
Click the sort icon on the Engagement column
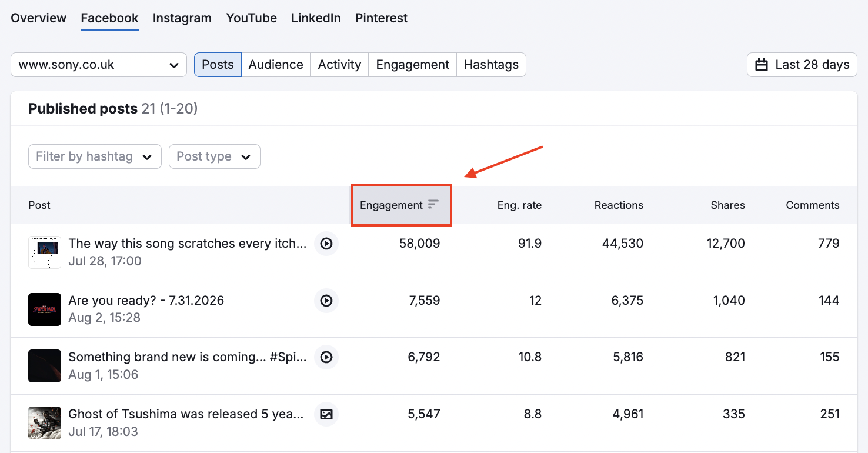coord(433,205)
